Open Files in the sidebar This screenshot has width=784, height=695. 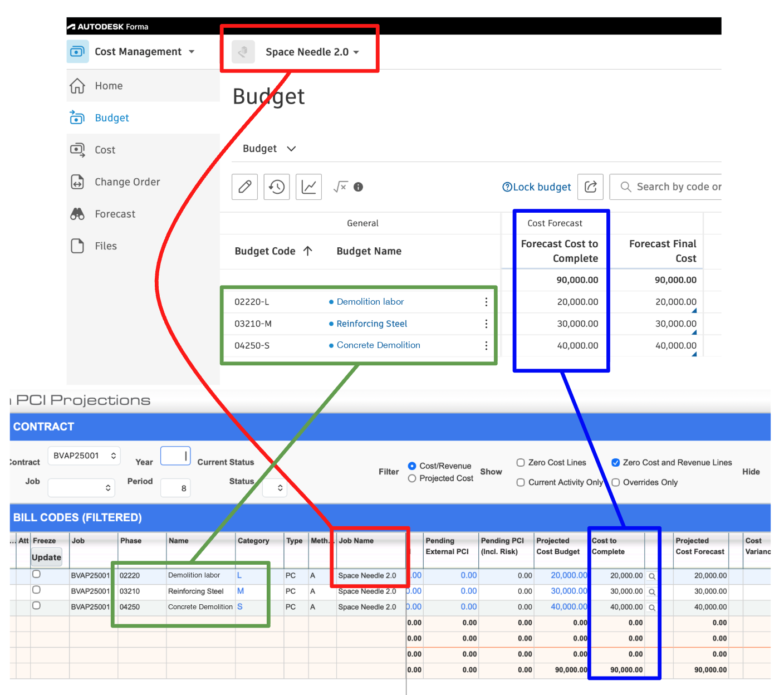tap(106, 246)
